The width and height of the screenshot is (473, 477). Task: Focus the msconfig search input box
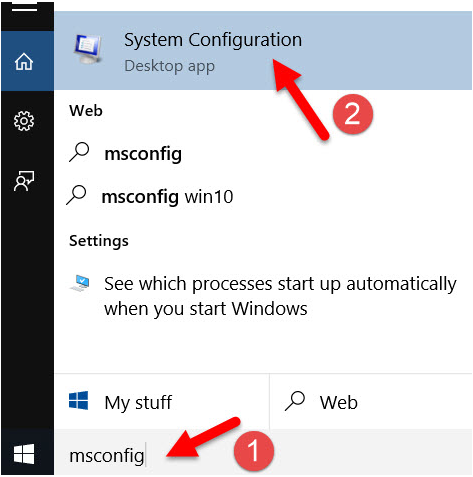(263, 455)
